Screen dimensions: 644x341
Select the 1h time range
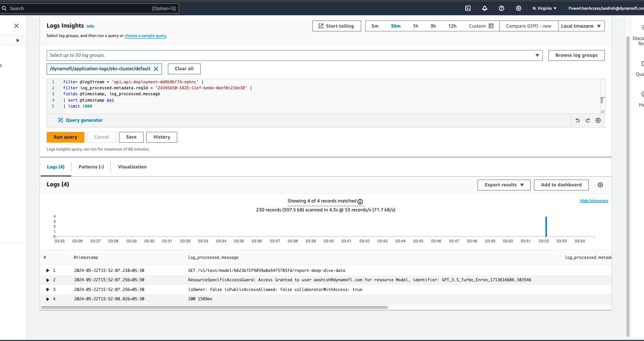(x=416, y=26)
